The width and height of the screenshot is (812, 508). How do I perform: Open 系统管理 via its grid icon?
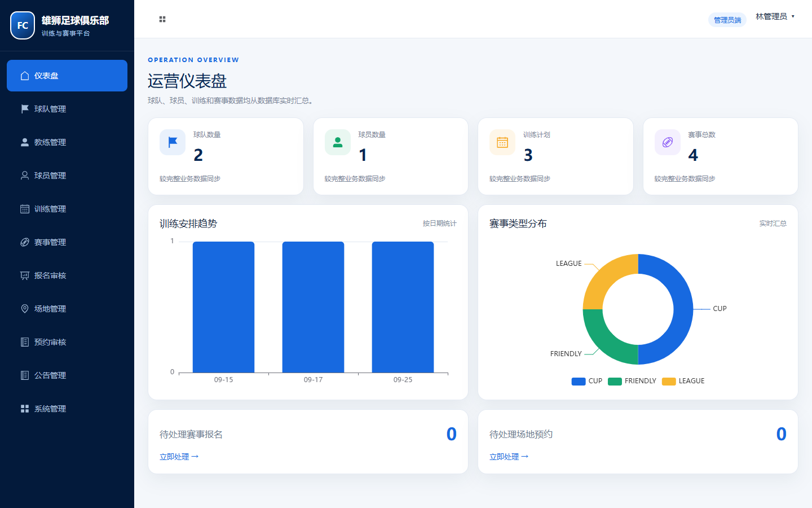(25, 409)
